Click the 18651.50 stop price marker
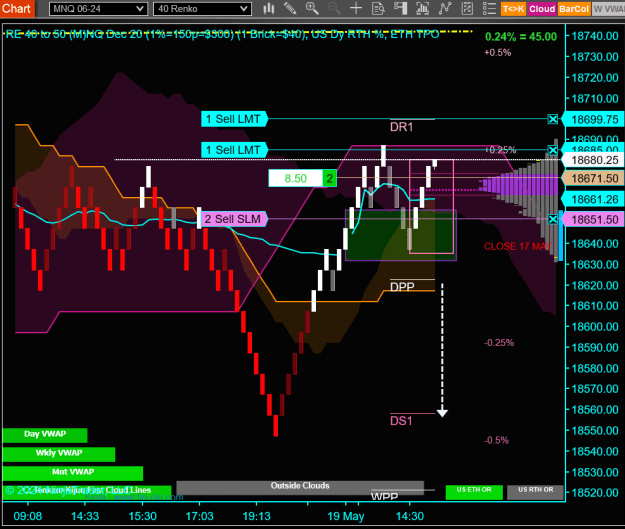 pyautogui.click(x=593, y=219)
